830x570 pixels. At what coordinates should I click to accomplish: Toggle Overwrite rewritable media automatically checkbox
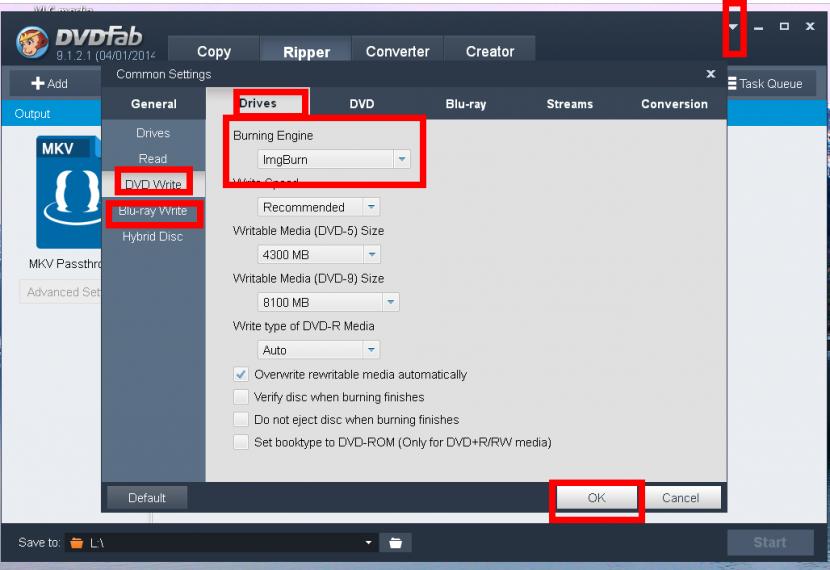click(x=241, y=375)
